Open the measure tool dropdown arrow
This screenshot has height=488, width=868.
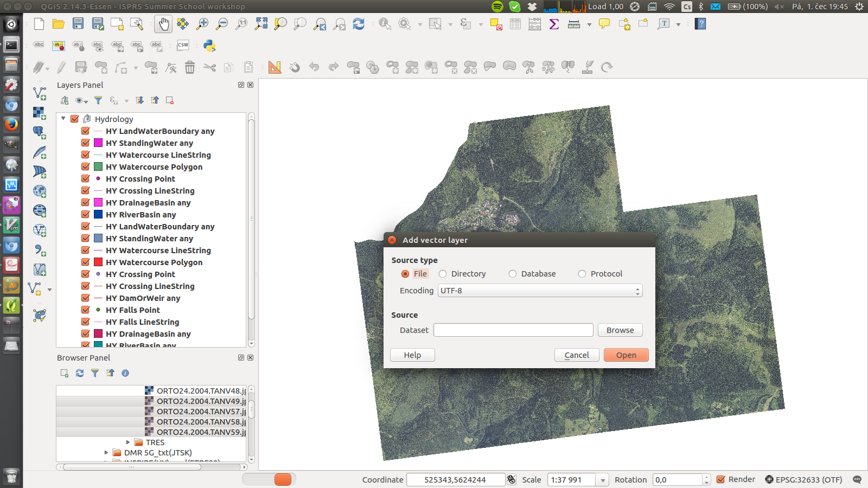[x=589, y=24]
